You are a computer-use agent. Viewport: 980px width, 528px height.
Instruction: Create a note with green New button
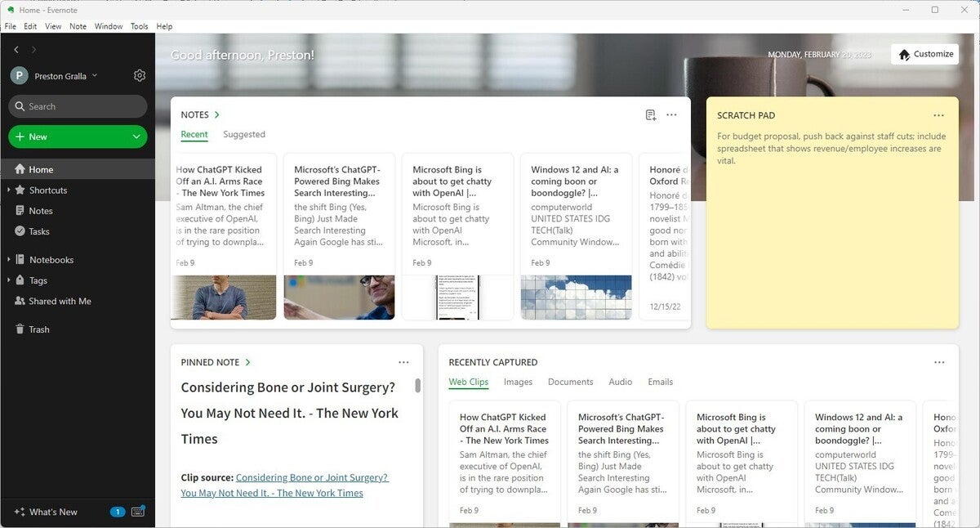click(x=69, y=136)
